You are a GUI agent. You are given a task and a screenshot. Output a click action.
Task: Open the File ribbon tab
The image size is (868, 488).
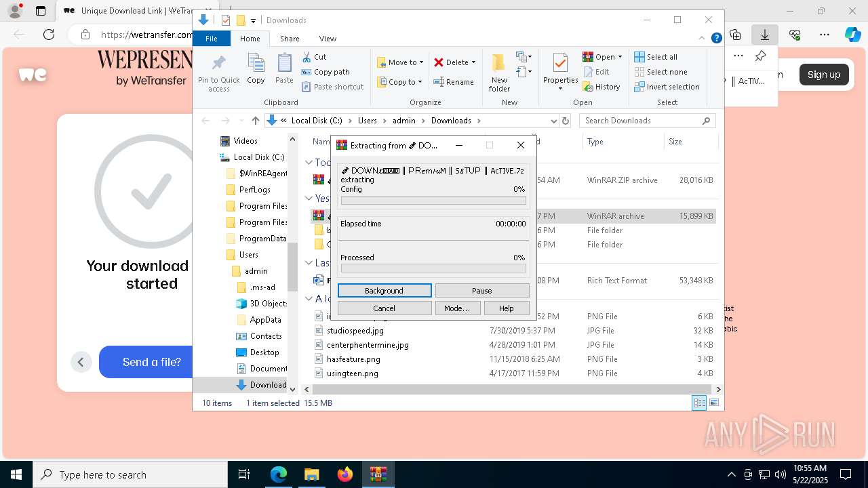click(x=212, y=39)
